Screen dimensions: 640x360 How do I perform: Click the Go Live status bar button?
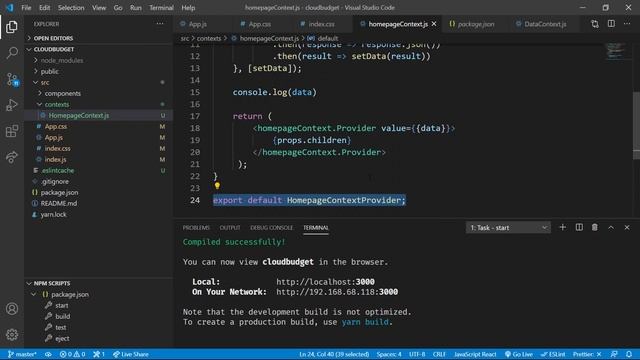519,354
